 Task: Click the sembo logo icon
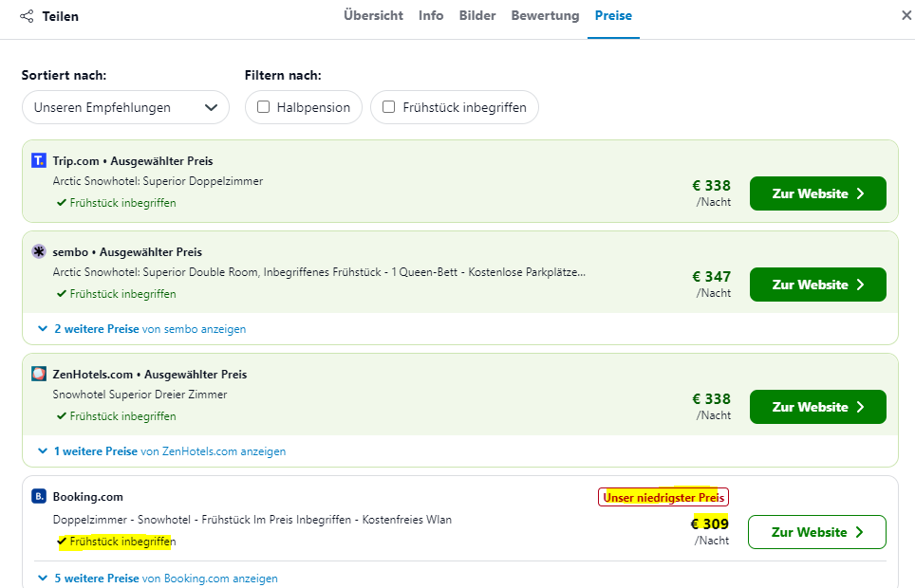coord(39,251)
